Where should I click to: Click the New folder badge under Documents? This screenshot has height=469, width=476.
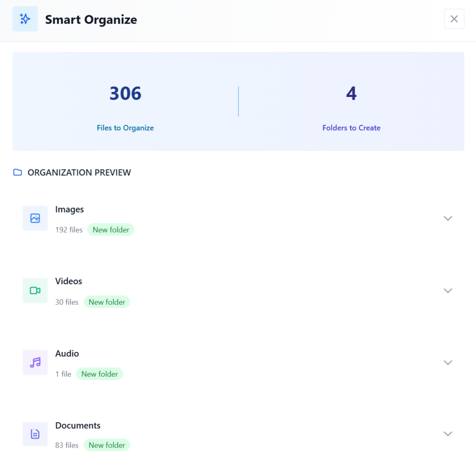pyautogui.click(x=107, y=445)
